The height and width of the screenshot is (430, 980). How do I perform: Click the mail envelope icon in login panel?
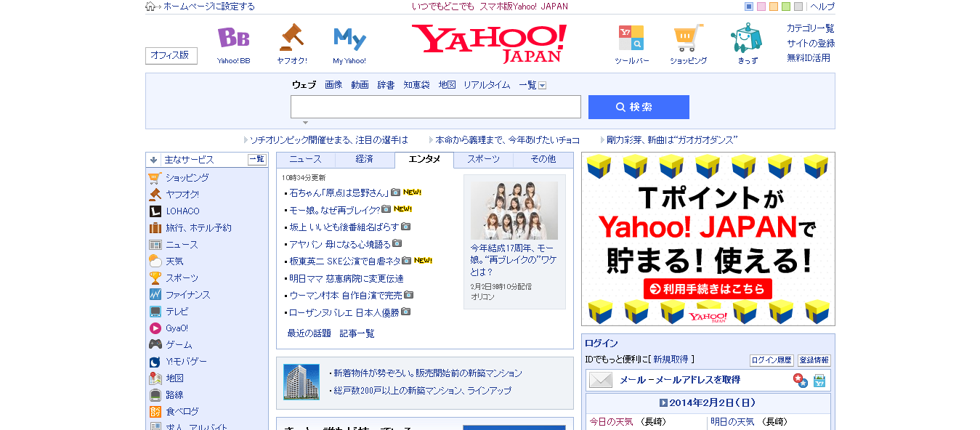point(600,380)
